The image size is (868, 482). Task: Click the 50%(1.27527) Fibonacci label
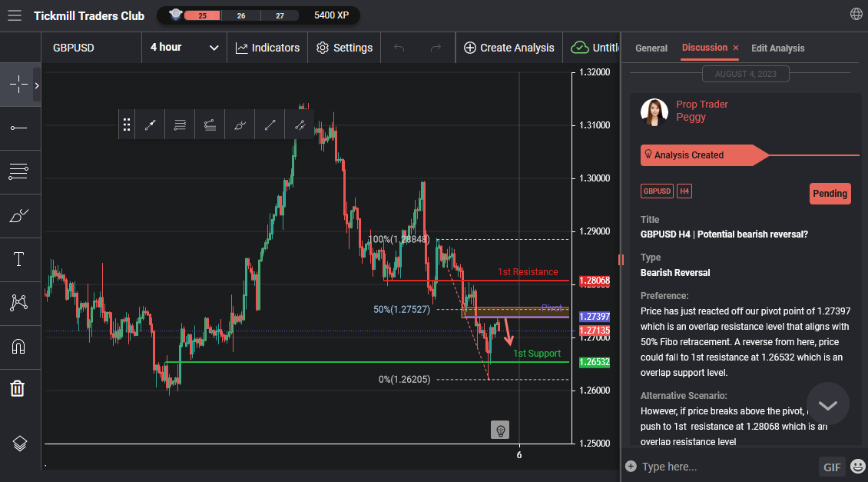pos(401,309)
